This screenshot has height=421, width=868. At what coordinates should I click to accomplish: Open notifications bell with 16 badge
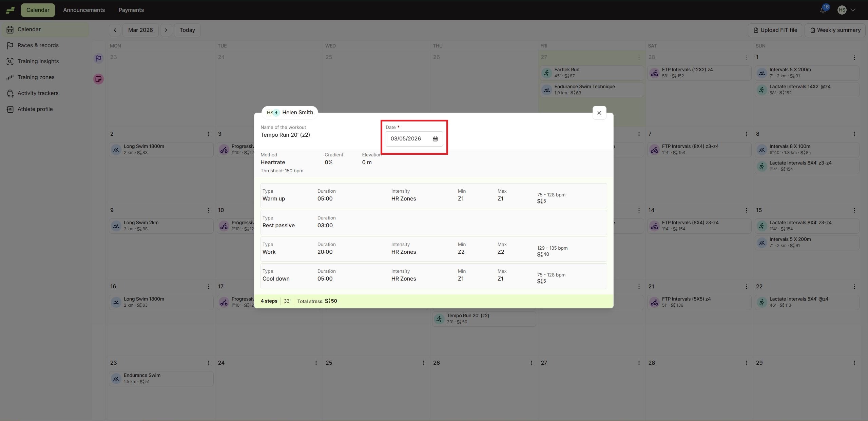pos(823,10)
